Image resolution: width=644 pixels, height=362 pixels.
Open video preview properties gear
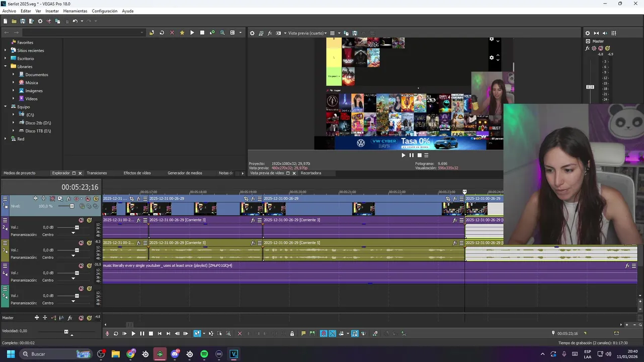(253, 33)
